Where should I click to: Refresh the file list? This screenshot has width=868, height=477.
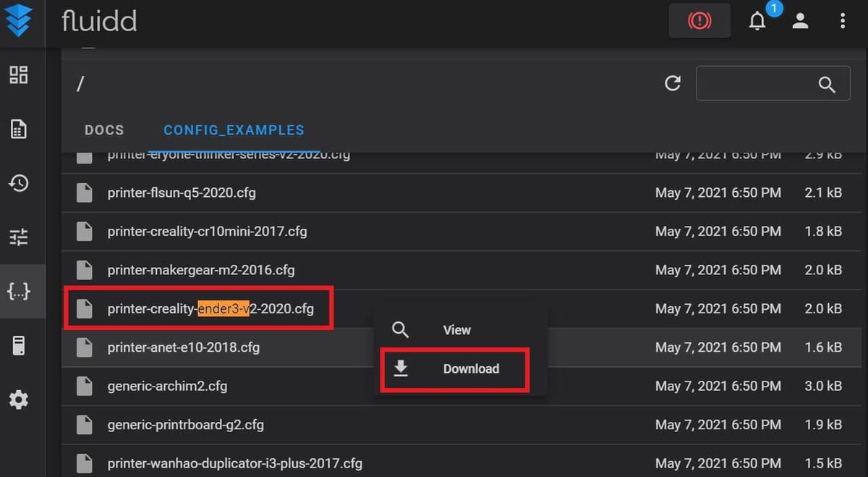(x=673, y=83)
